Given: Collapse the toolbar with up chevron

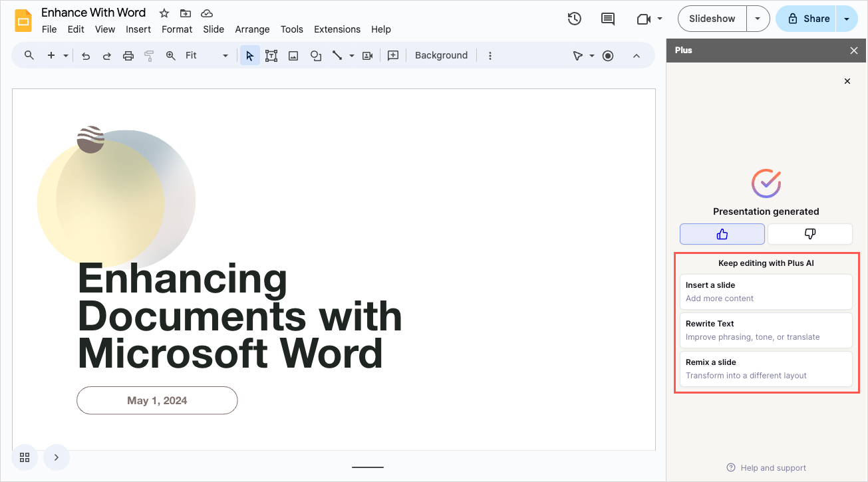Looking at the screenshot, I should pos(637,56).
